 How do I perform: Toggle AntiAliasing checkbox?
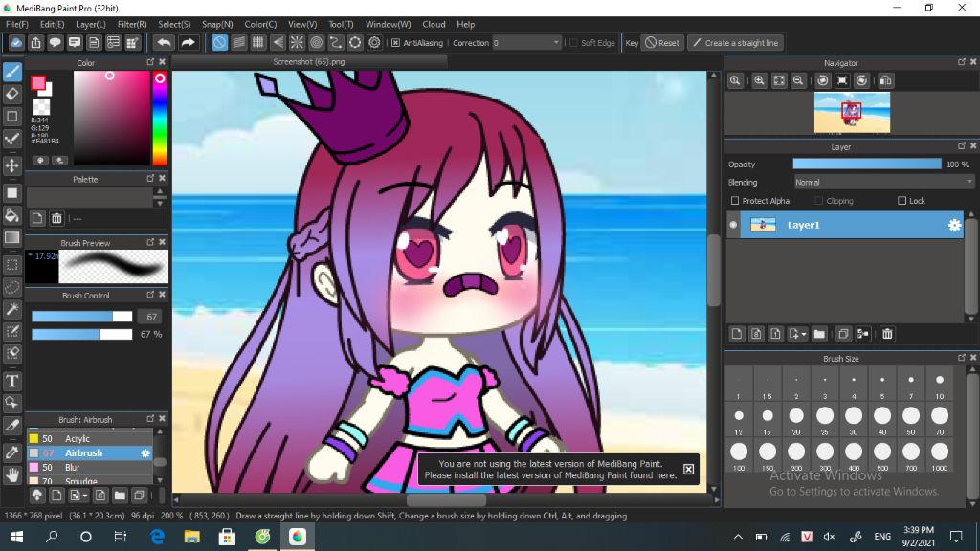[395, 42]
